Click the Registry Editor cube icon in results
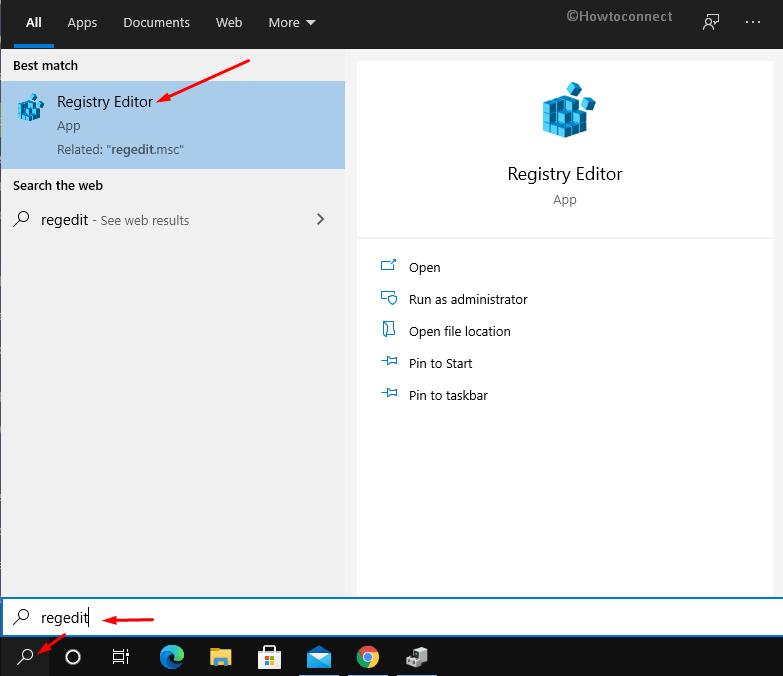Image resolution: width=783 pixels, height=676 pixels. point(31,107)
